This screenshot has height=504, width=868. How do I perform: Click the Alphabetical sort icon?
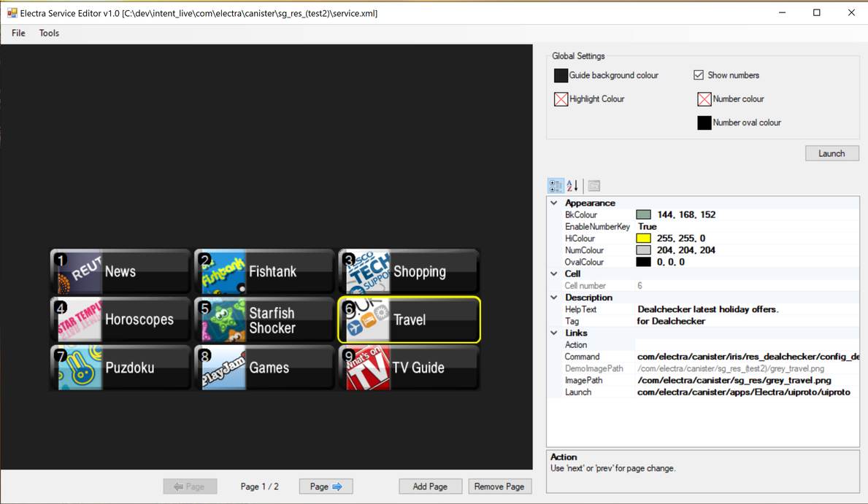(572, 186)
